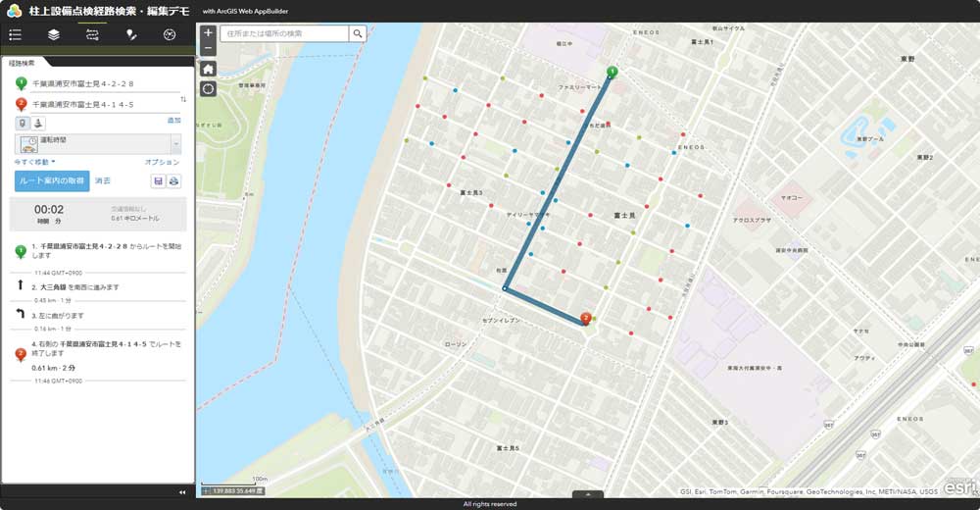Click the ルート案内の取得 button
This screenshot has width=980, height=510.
coord(52,180)
